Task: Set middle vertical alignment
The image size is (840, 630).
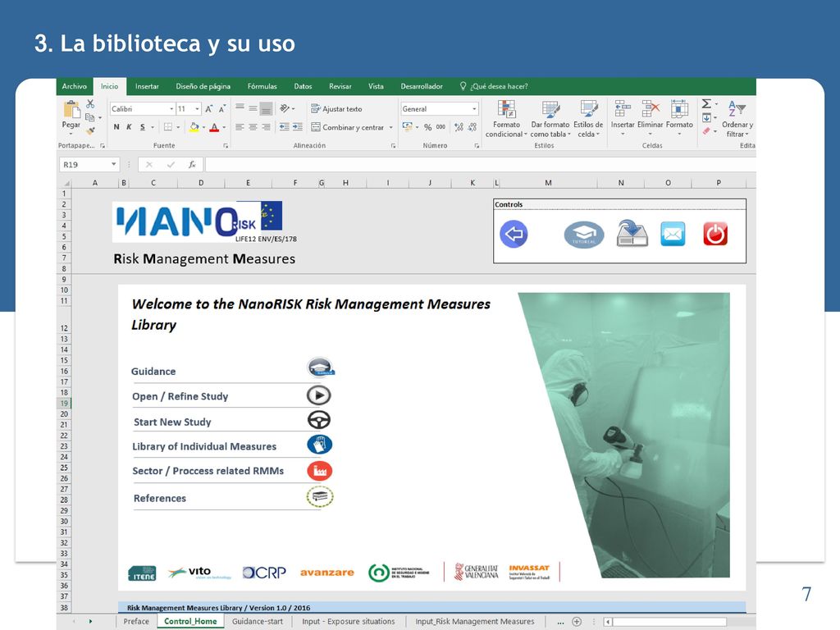Action: tap(253, 108)
